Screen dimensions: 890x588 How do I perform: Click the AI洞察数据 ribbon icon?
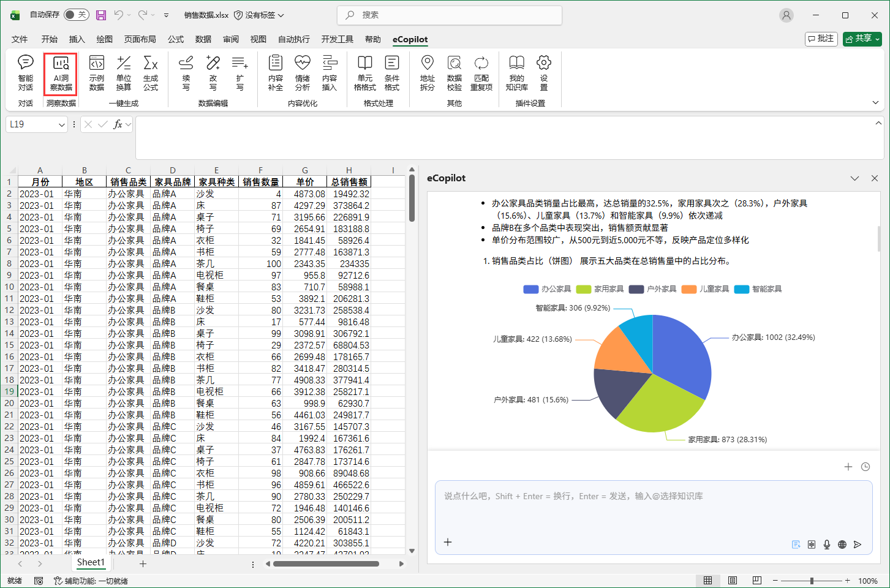[61, 72]
